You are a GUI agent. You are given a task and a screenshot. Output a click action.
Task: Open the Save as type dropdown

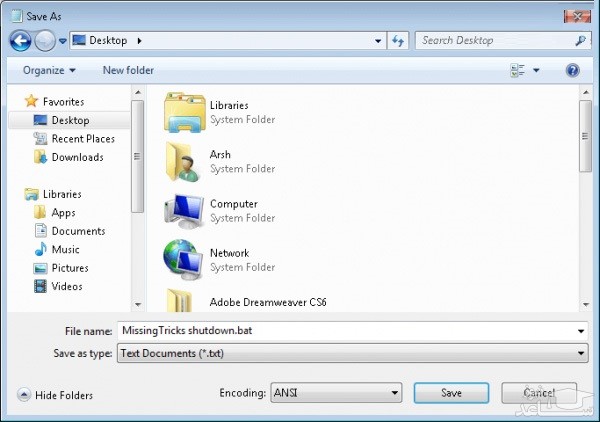[x=352, y=353]
